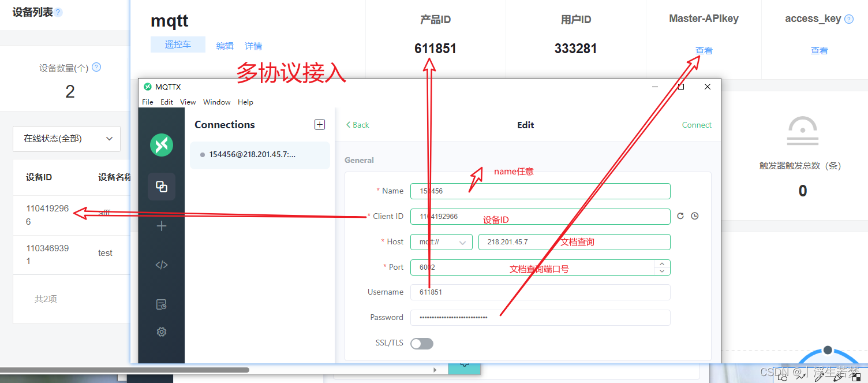Screen dimensions: 868x383
Task: Increase Port value with up arrow
Action: [662, 264]
